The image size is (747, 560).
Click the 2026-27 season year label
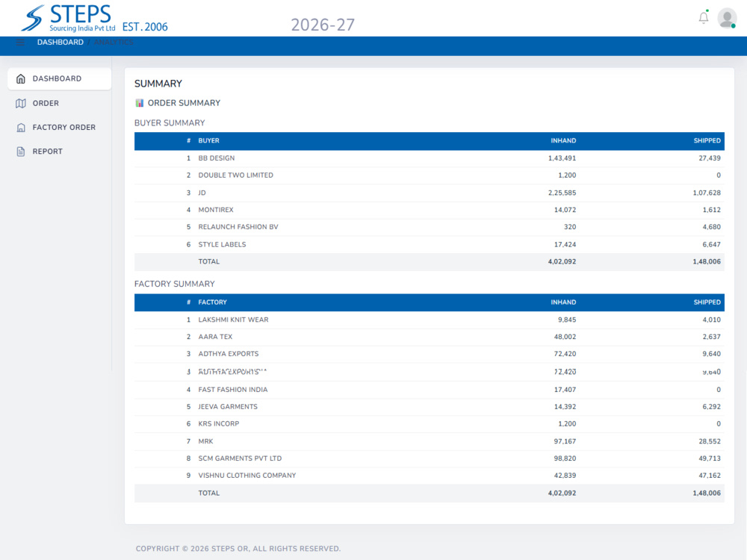pyautogui.click(x=323, y=25)
